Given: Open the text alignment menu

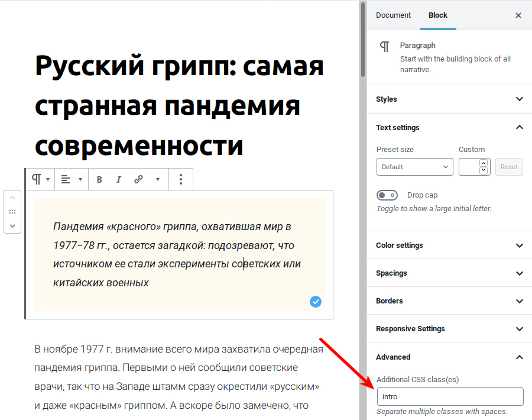Looking at the screenshot, I should click(72, 179).
